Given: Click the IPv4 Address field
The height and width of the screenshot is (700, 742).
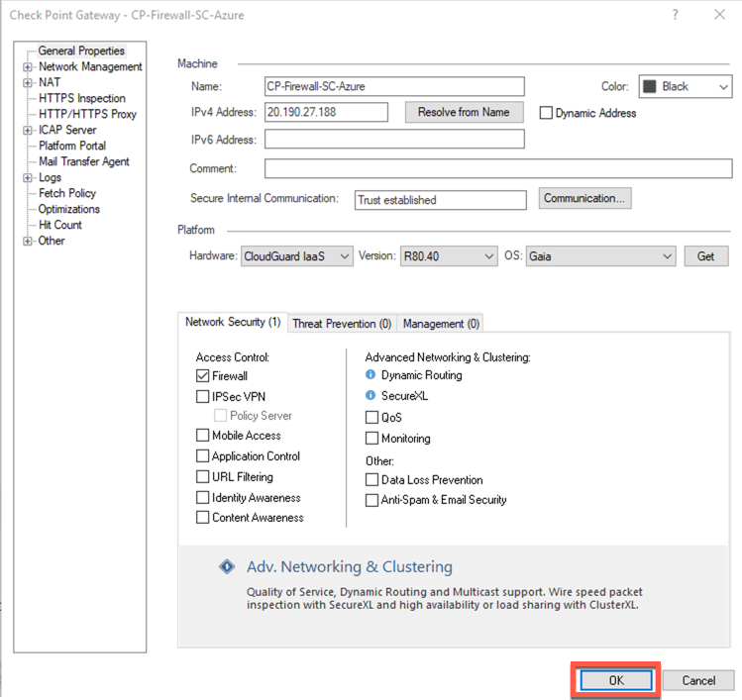Looking at the screenshot, I should (327, 112).
